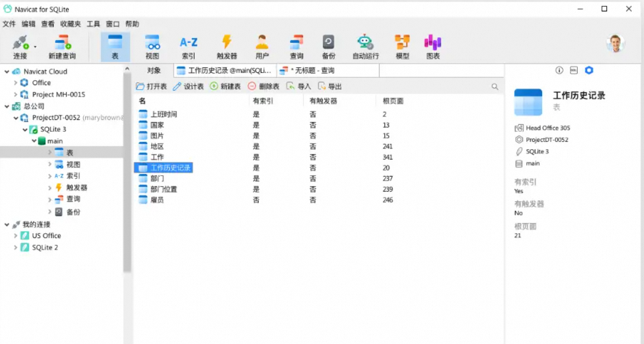Expand the US Office connection

point(15,236)
